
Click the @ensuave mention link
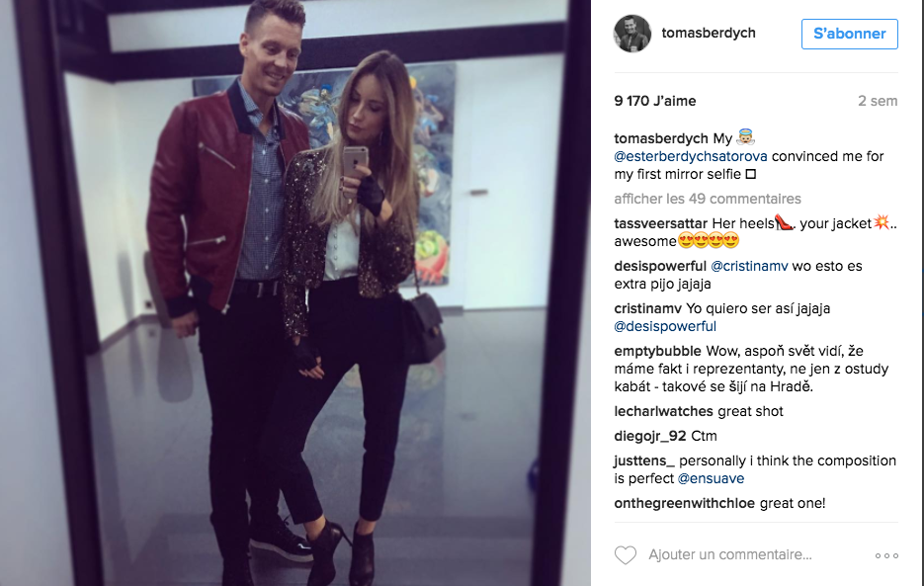click(711, 478)
